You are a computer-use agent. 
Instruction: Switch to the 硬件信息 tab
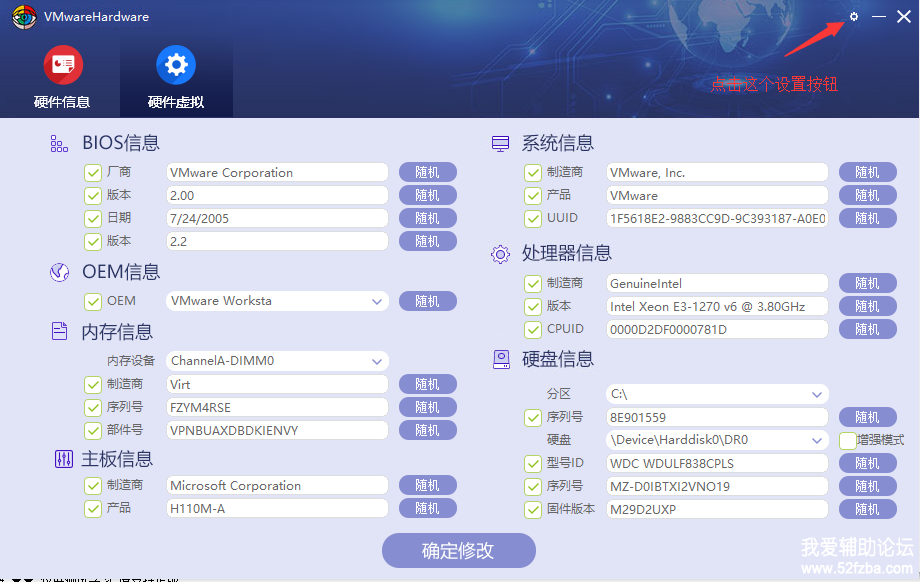click(62, 77)
